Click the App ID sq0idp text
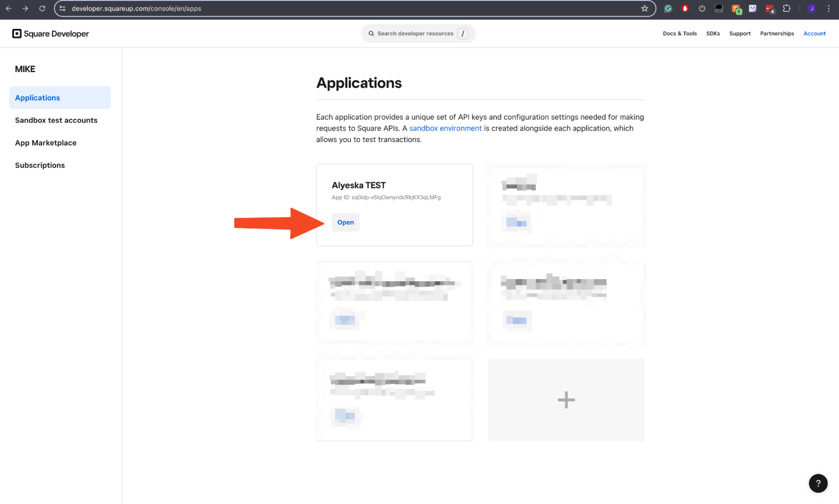 (386, 197)
